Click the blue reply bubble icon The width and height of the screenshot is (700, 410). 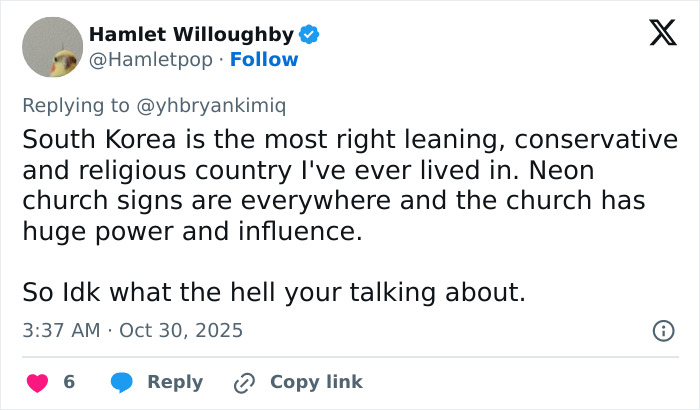tap(123, 382)
